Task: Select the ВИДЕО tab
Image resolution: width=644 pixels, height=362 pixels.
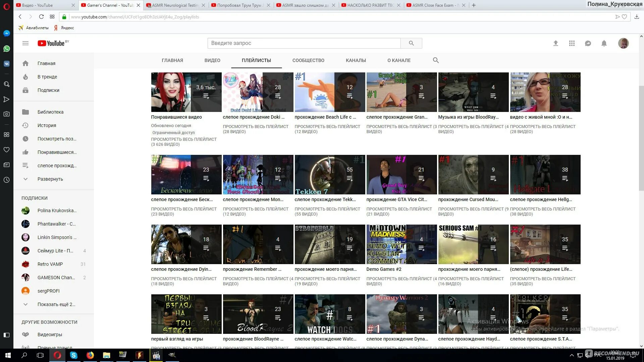Action: click(212, 60)
